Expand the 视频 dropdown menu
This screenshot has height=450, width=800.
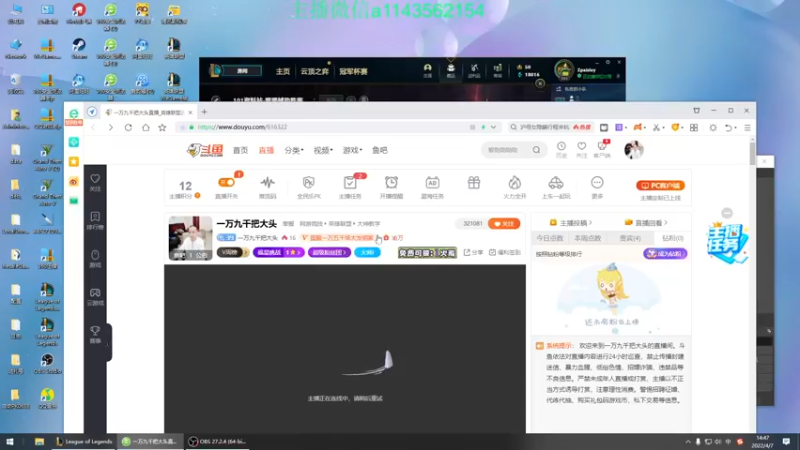click(x=323, y=150)
